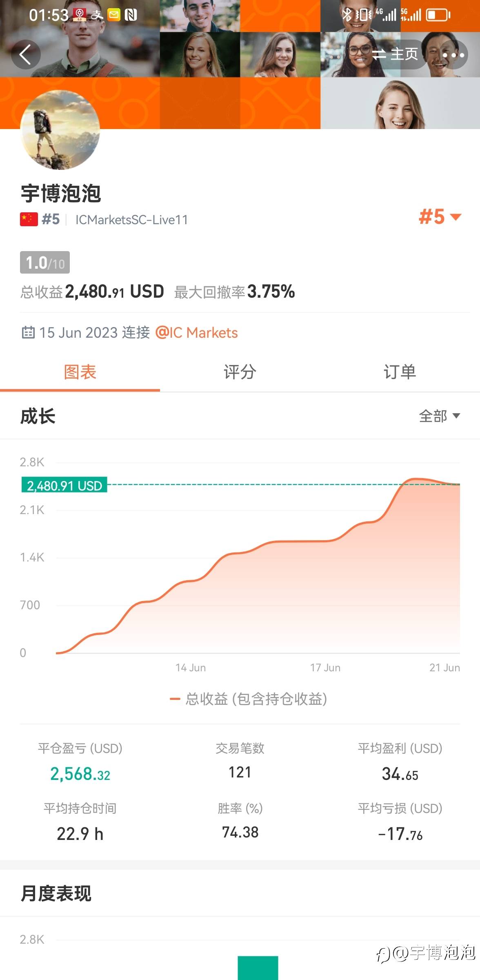Open the 全部 time range dropdown
The height and width of the screenshot is (980, 480).
click(439, 416)
